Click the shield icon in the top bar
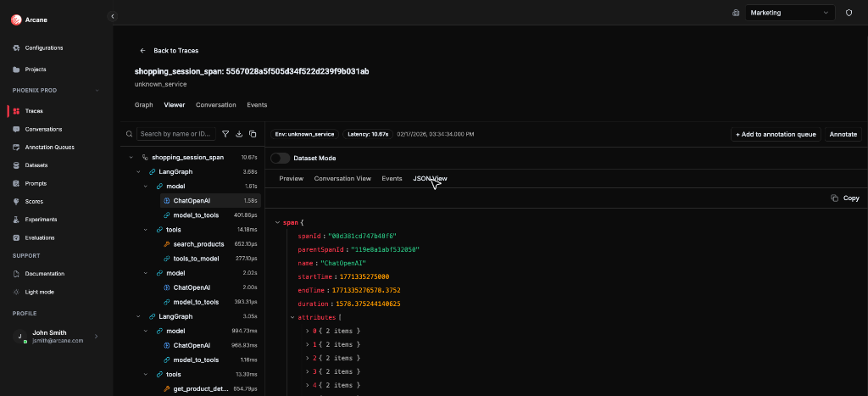868x396 pixels. (x=849, y=13)
